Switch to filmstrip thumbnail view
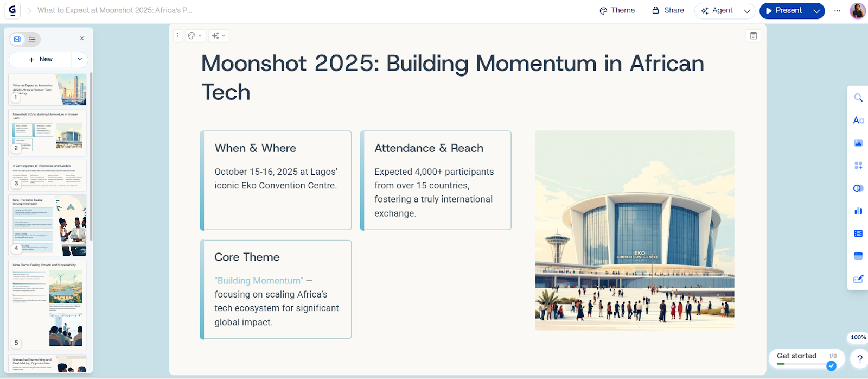This screenshot has width=868, height=379. pos(17,39)
